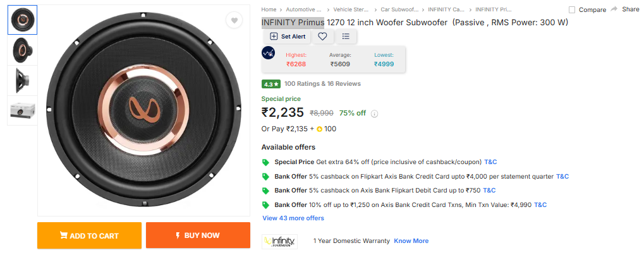Viewport: 644px width, 255px height.
Task: Click the Infinity Harman brand logo
Action: 279,241
